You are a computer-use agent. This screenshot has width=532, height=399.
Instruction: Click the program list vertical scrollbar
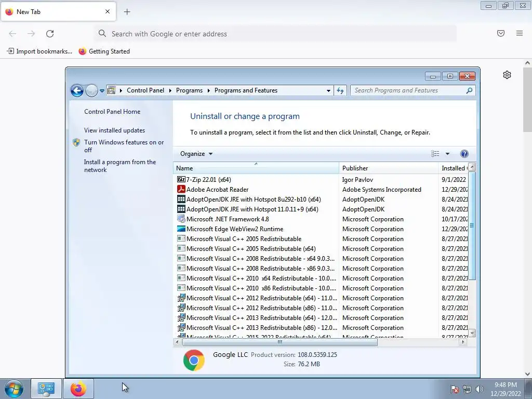[x=472, y=225]
